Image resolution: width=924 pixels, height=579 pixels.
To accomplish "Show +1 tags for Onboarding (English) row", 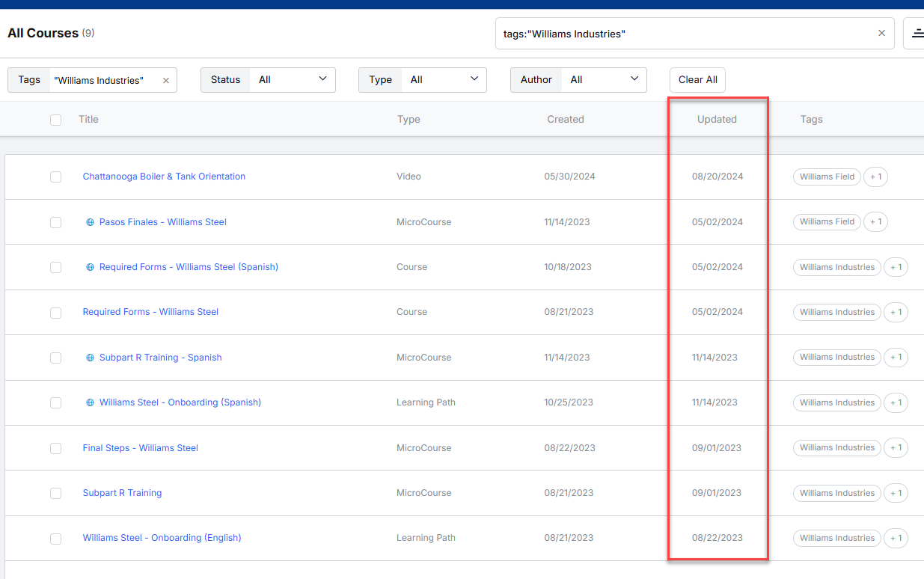I will pos(896,538).
